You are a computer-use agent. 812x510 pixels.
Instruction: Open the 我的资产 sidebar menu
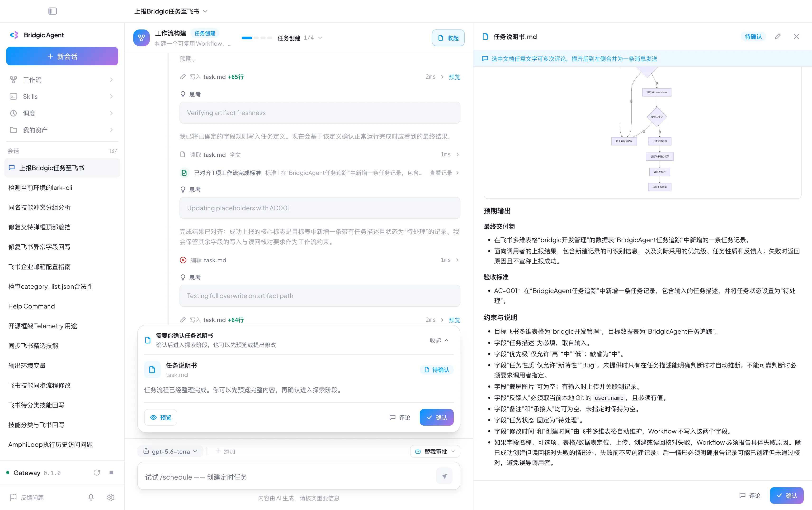pos(62,130)
